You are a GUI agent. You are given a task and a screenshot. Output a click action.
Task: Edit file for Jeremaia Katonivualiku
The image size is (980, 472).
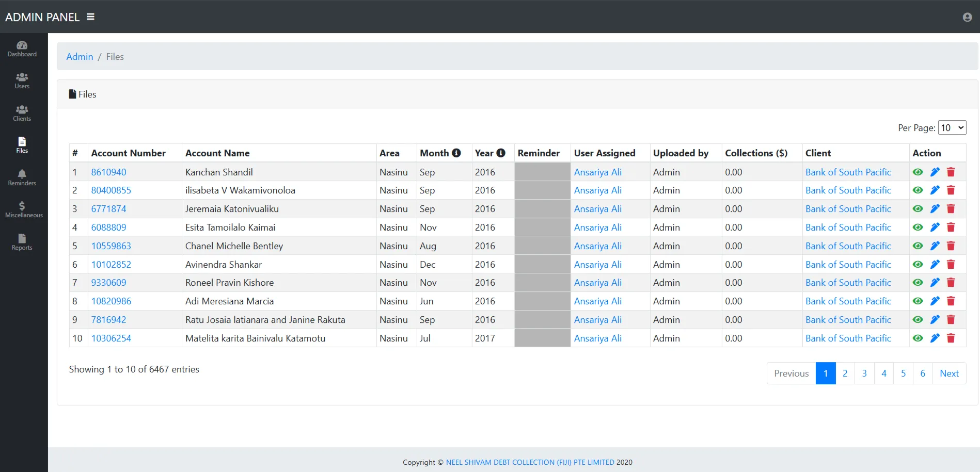935,209
